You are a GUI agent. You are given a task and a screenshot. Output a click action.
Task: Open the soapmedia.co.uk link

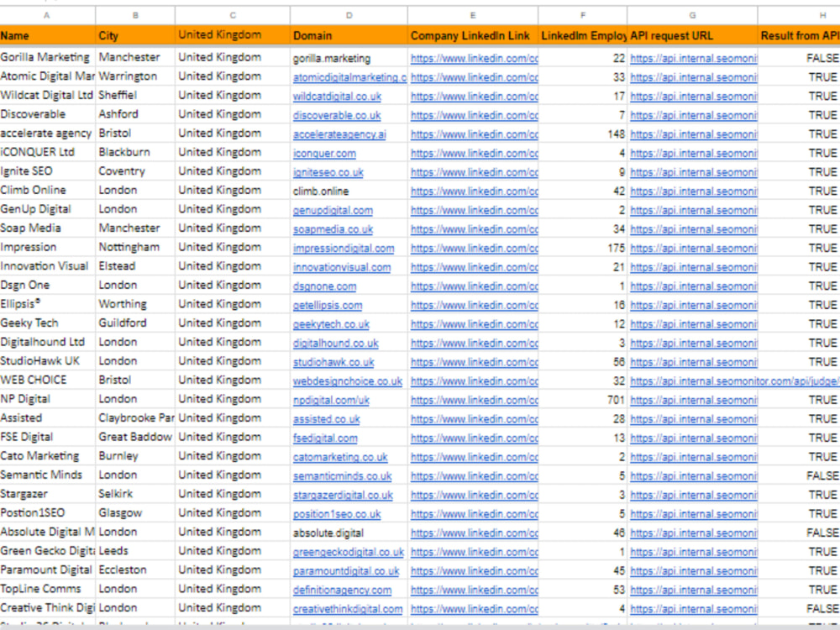click(x=333, y=229)
